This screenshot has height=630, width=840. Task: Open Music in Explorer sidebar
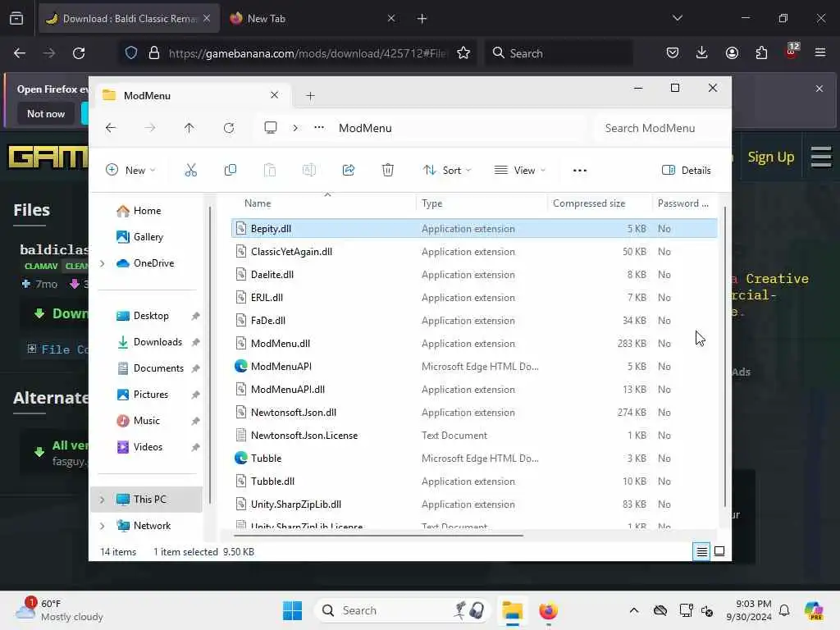point(138,421)
